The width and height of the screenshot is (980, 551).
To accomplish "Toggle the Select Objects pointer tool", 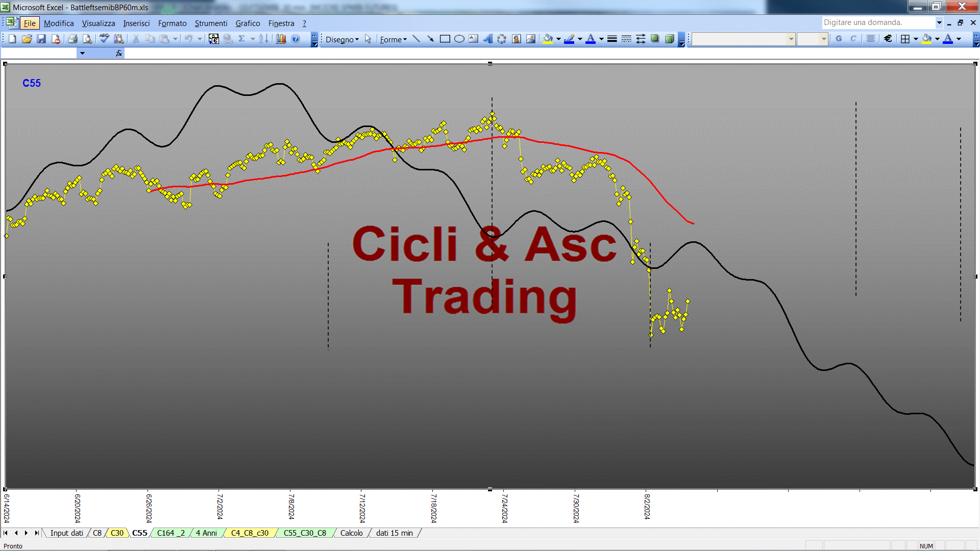I will [368, 39].
